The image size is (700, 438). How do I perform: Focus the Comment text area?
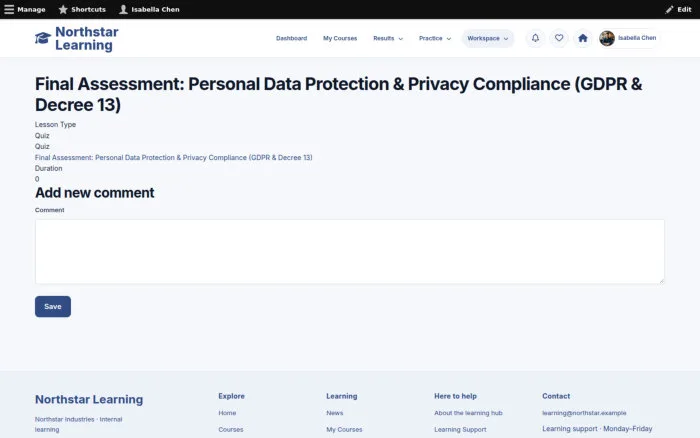[x=350, y=251]
